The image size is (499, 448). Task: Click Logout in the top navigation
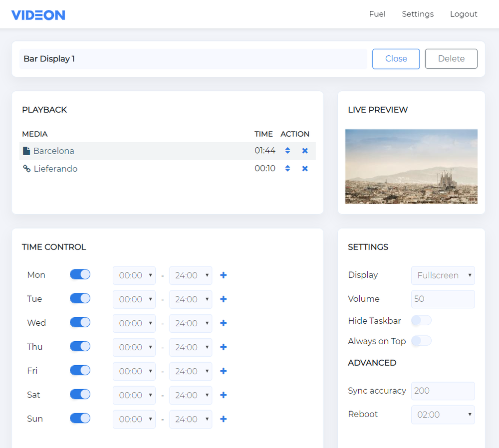pos(464,14)
